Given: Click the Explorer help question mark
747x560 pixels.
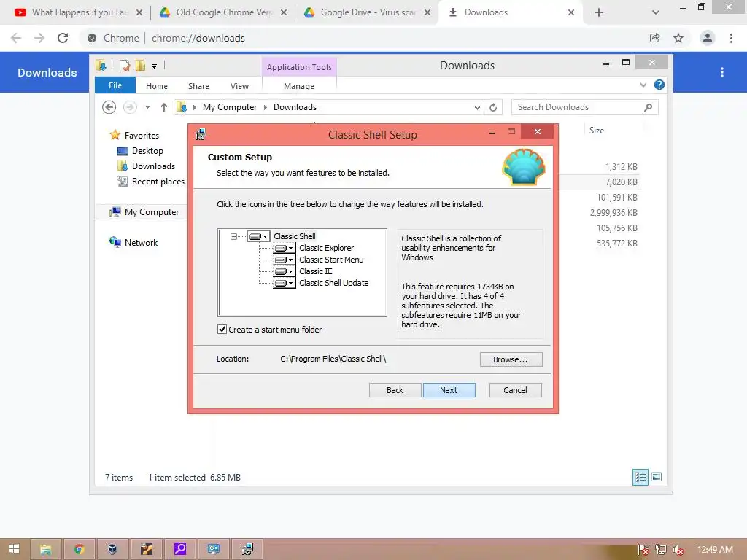Looking at the screenshot, I should pos(659,85).
